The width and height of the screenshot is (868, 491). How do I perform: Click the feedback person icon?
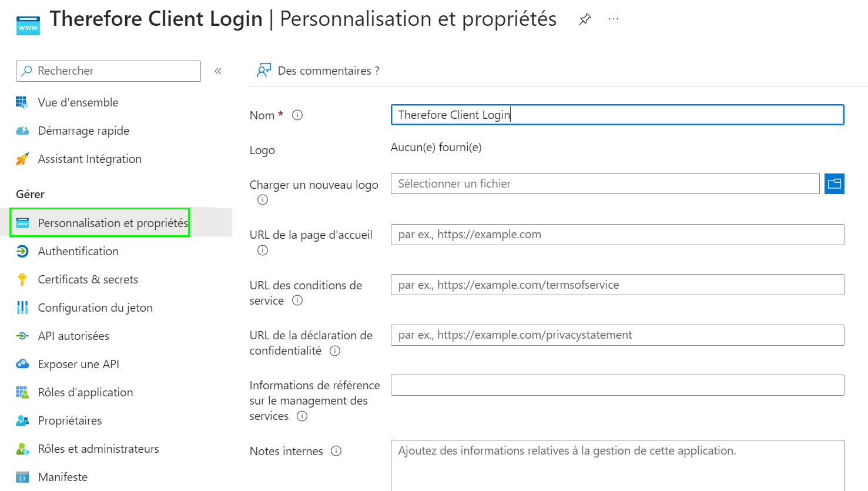point(264,71)
